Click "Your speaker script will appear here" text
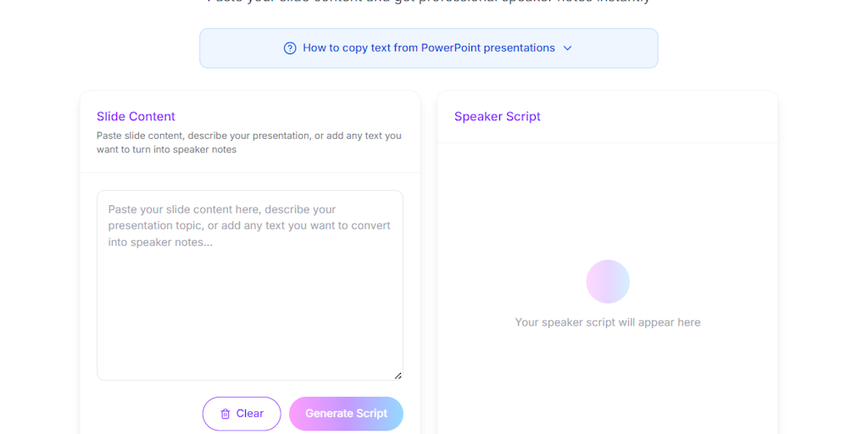 [608, 322]
